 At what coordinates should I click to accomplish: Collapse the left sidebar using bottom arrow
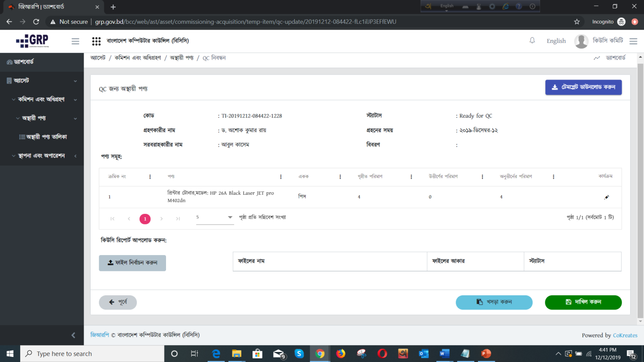[73, 335]
